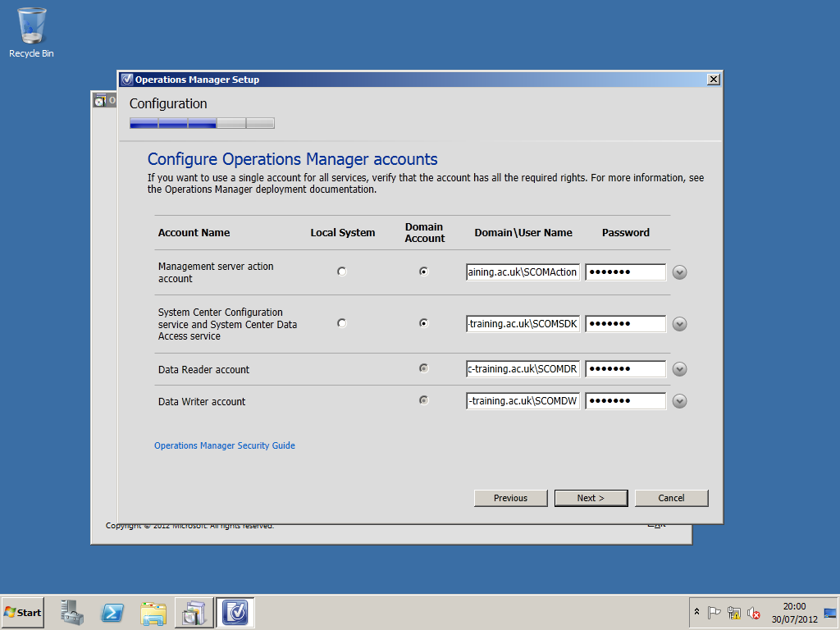Click the 'Domain\User Name' column header
The width and height of the screenshot is (840, 630).
[x=523, y=232]
